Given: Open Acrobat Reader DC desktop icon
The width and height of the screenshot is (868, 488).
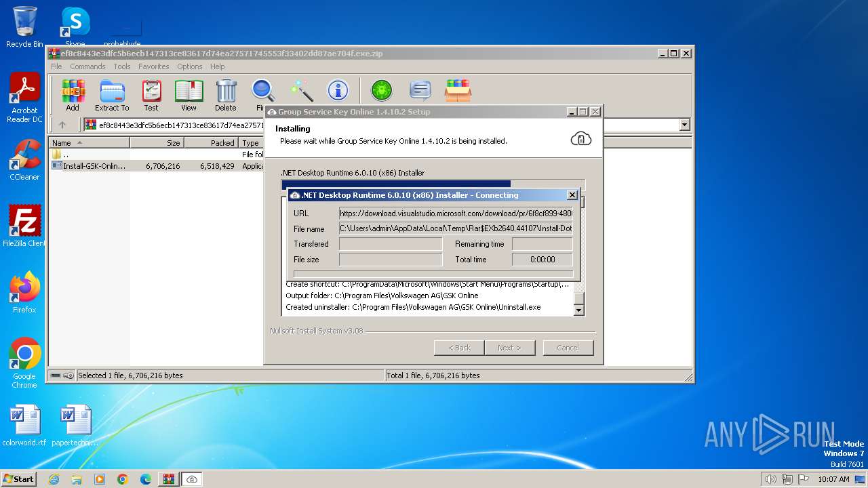Looking at the screenshot, I should pos(24,98).
